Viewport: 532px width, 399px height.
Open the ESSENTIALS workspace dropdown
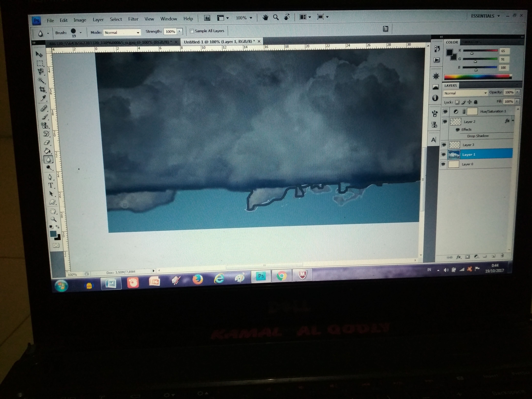click(x=486, y=16)
